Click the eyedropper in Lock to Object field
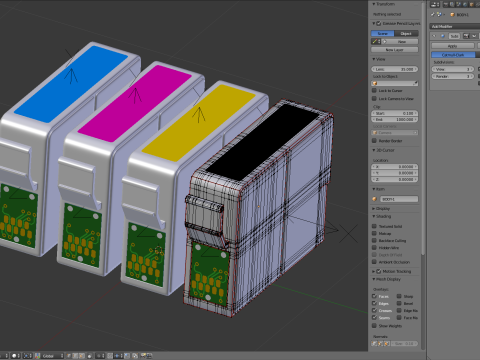Viewport: 480px width, 360px height. tap(415, 83)
